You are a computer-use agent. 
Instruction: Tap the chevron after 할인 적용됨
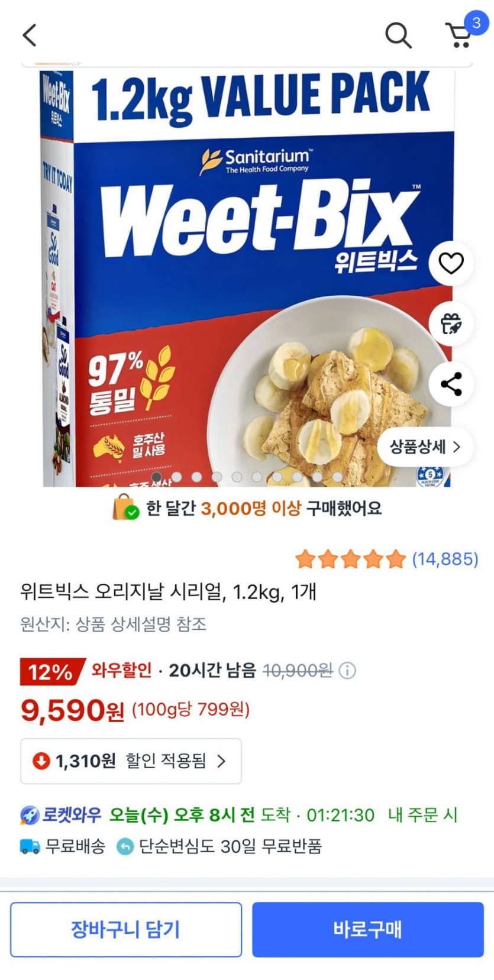[x=221, y=761]
